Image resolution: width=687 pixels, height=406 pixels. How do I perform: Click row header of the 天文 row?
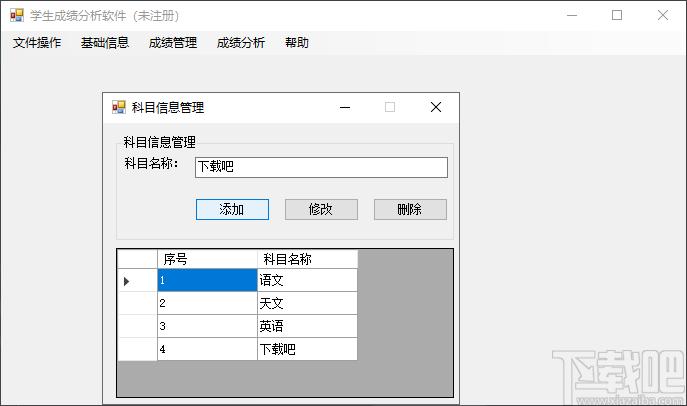(x=138, y=303)
